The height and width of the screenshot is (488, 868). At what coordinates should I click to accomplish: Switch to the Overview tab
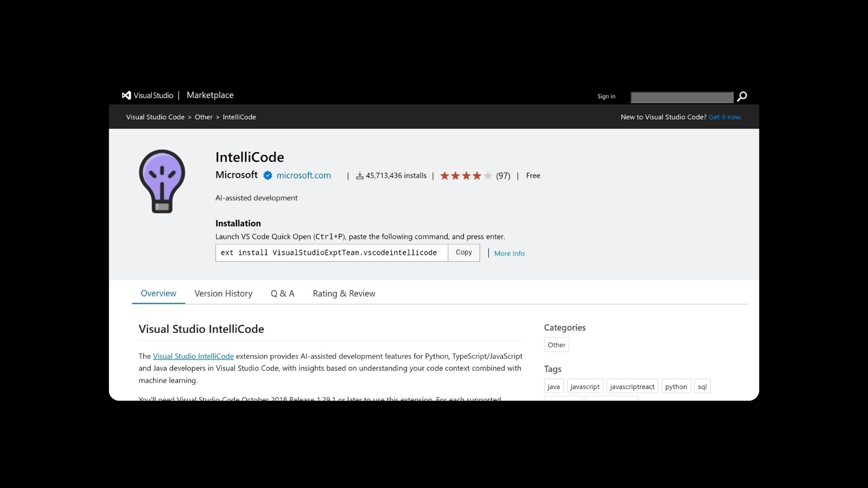pos(158,293)
